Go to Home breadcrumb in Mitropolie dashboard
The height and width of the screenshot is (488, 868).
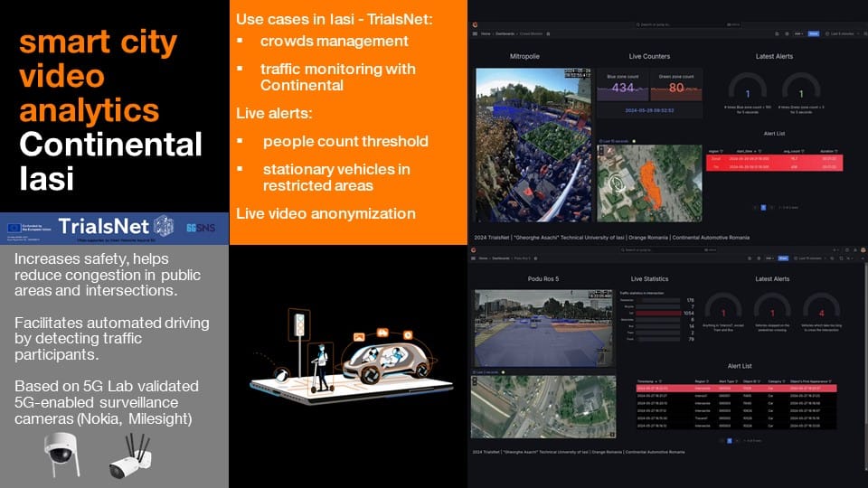[486, 33]
